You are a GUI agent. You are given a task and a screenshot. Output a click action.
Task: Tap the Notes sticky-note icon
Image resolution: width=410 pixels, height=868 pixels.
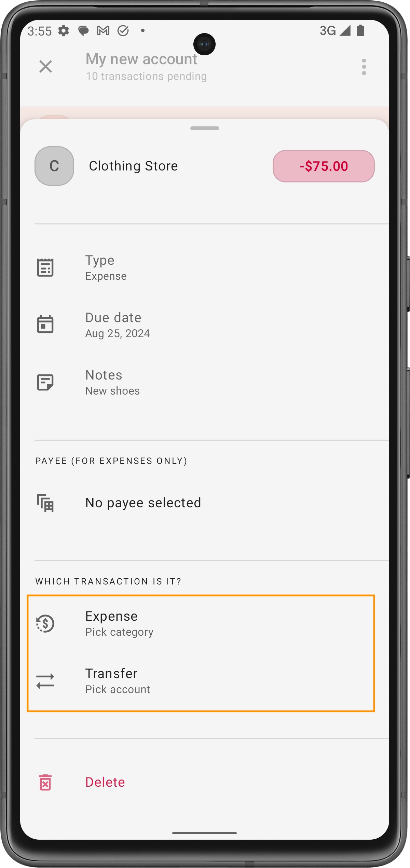[x=45, y=382]
